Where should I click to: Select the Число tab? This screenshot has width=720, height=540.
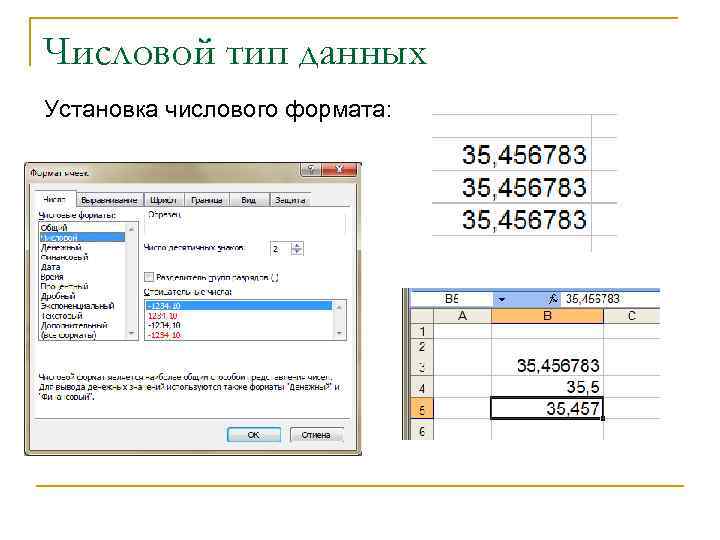(54, 199)
